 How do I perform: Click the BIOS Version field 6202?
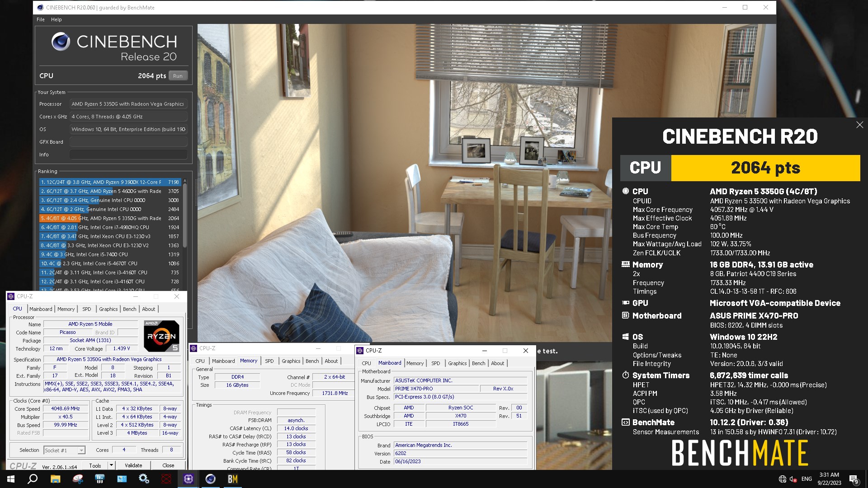[460, 453]
